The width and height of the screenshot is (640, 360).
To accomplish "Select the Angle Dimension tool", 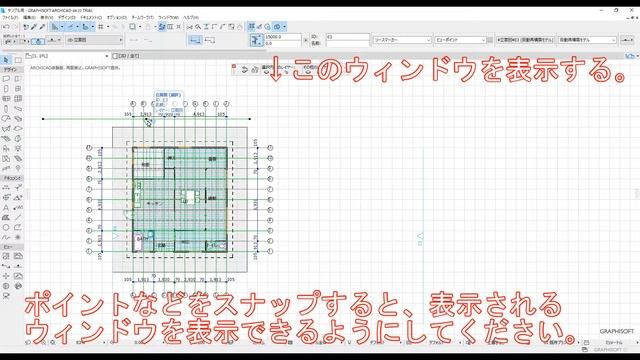I will tap(18, 198).
